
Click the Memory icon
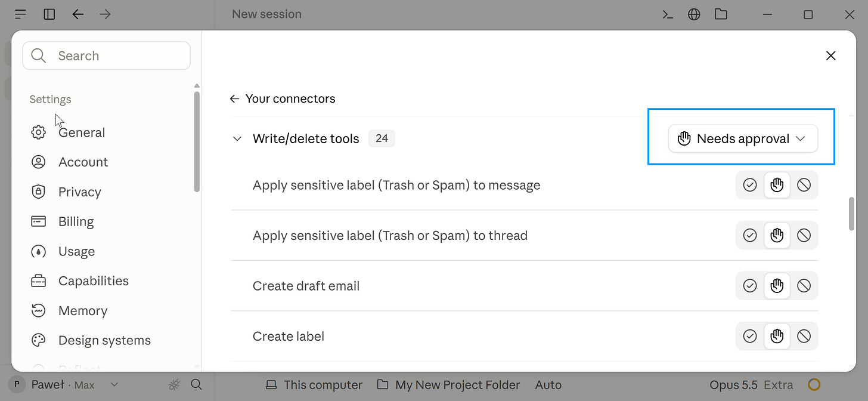click(38, 310)
